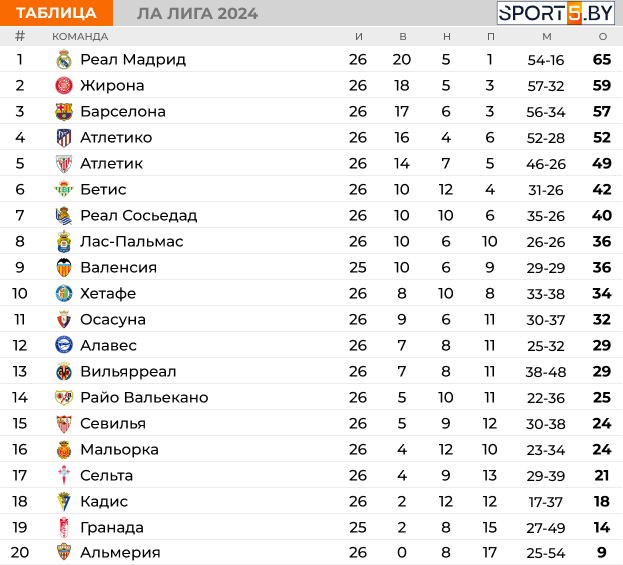This screenshot has width=623, height=565.
Task: Click the Райо Вальекано team name
Action: click(x=144, y=397)
